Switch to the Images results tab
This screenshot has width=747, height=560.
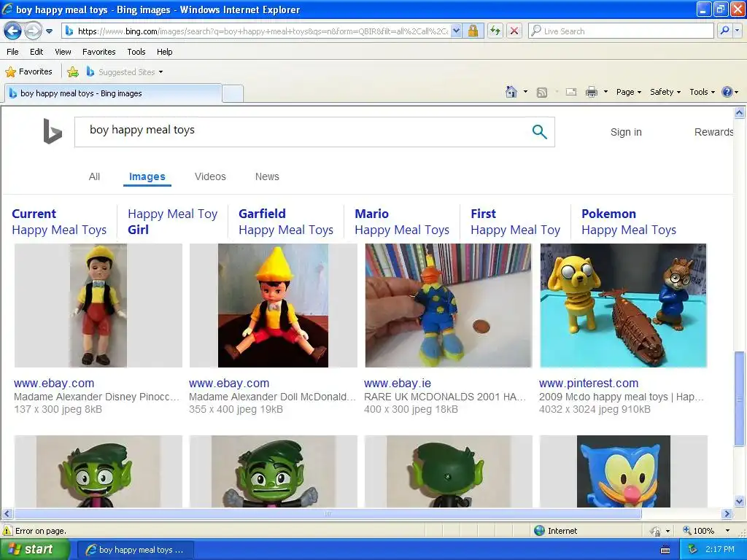147,176
